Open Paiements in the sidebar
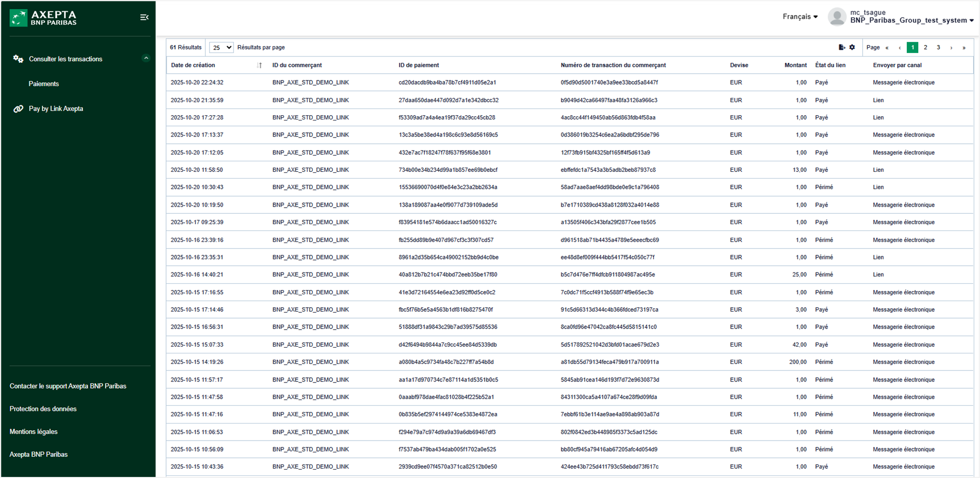980x478 pixels. [44, 84]
